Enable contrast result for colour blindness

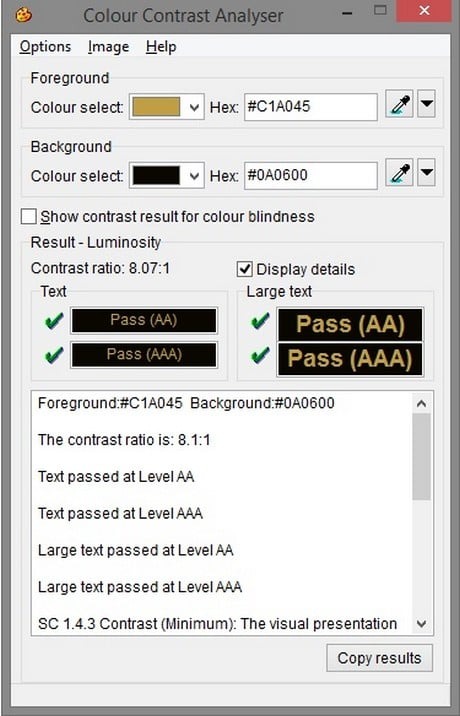[29, 216]
